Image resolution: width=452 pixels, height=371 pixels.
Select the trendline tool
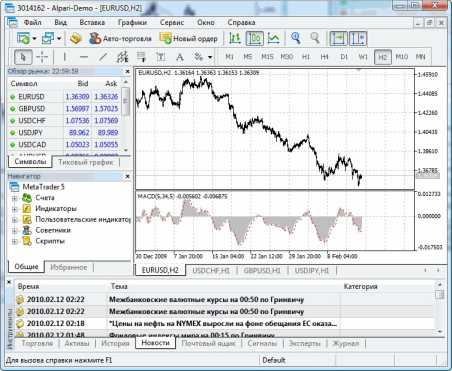point(103,57)
